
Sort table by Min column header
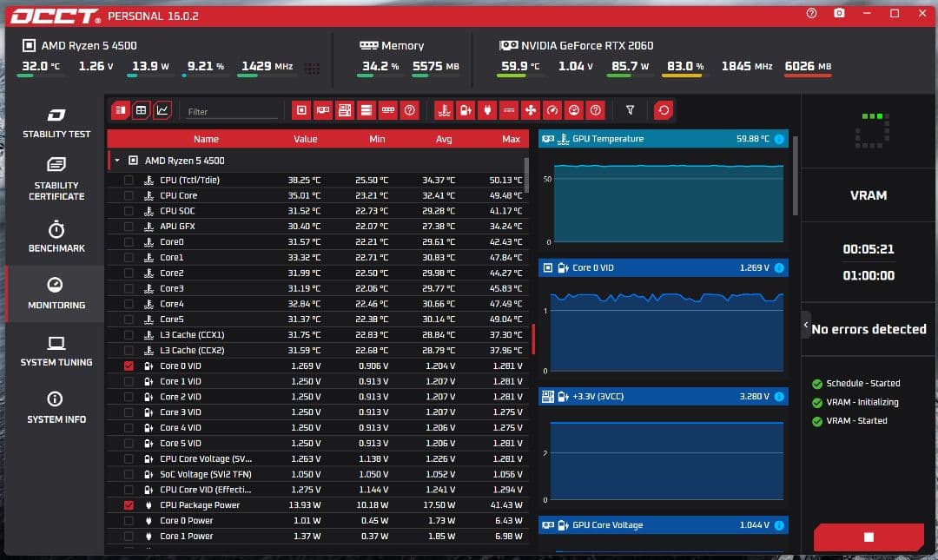377,139
